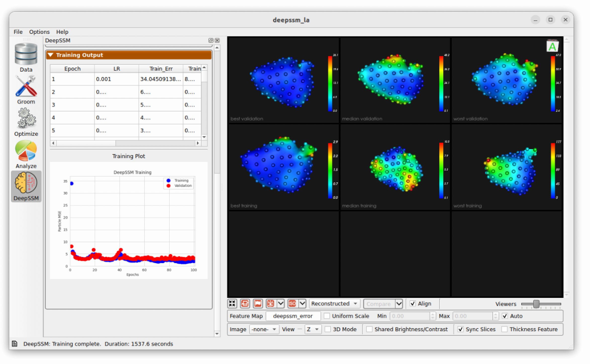Float the DeepSSM dock panel
The width and height of the screenshot is (590, 364).
click(x=211, y=40)
